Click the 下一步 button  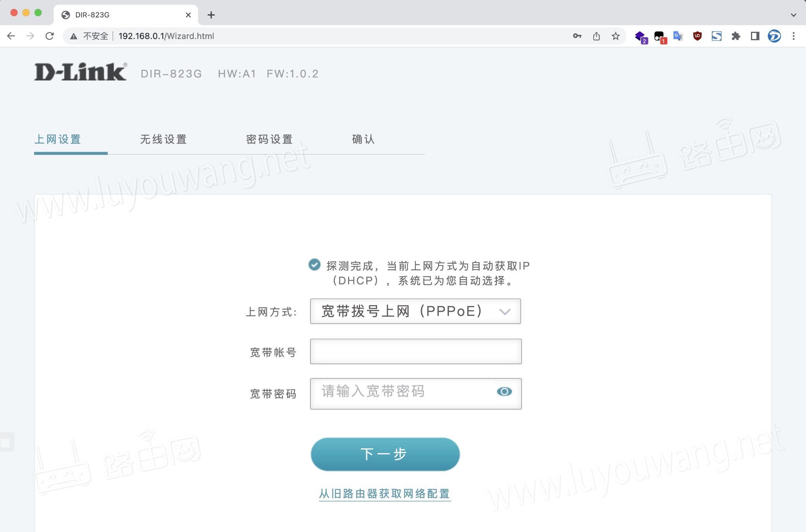click(x=385, y=454)
